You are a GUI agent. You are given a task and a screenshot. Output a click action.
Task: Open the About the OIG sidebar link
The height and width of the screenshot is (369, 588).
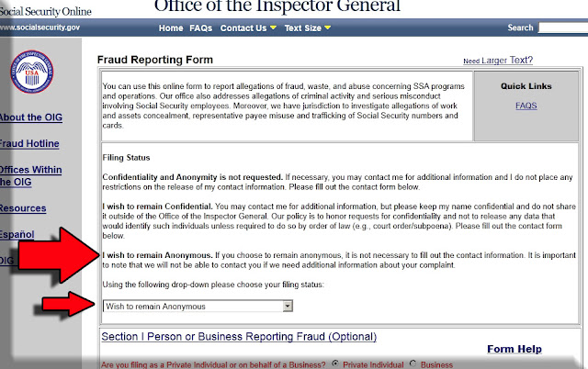pos(31,117)
